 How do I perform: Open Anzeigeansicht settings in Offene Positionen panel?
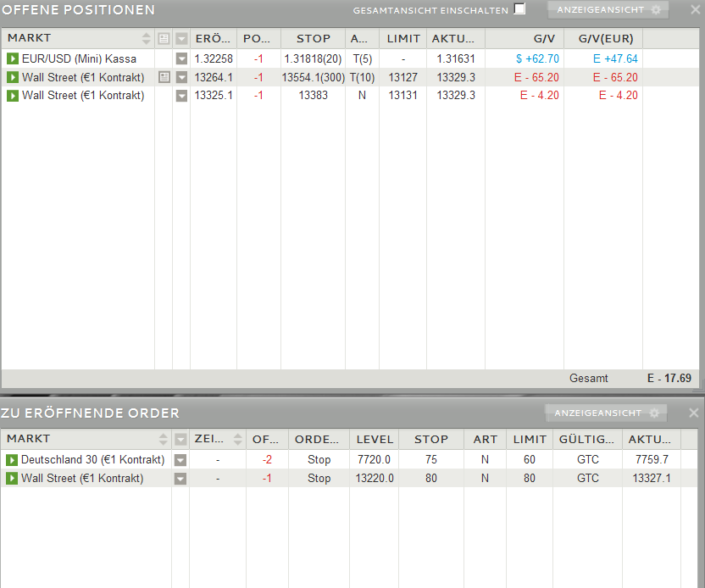point(608,10)
